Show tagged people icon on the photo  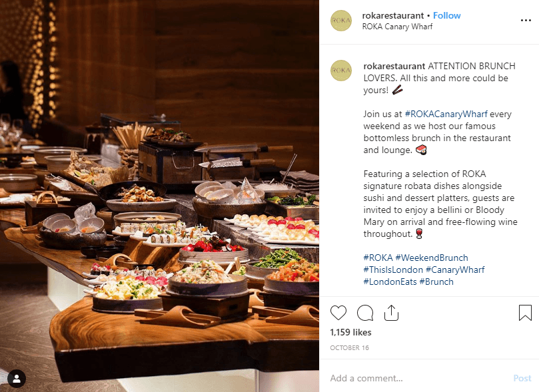click(17, 379)
